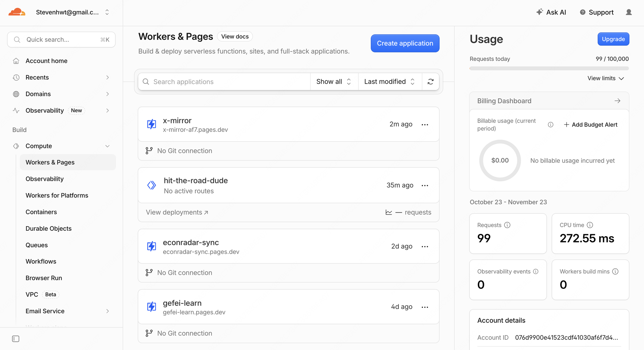Open x-mirror more options menu
This screenshot has height=350, width=644.
(425, 124)
